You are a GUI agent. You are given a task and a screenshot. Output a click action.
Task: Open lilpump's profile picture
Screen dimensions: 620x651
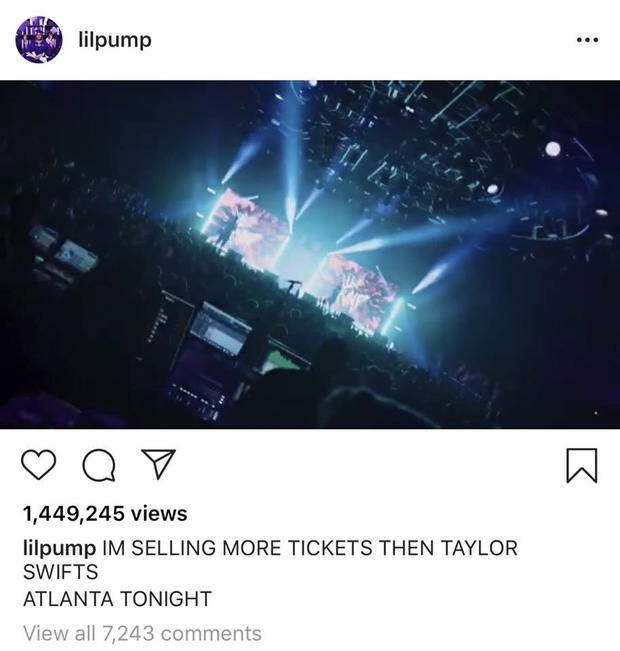click(39, 40)
